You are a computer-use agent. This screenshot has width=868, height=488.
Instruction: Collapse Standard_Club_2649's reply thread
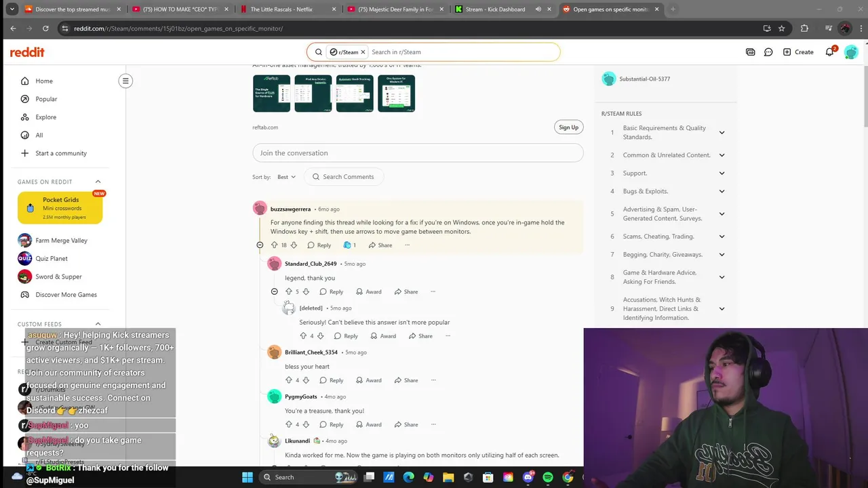[274, 291]
